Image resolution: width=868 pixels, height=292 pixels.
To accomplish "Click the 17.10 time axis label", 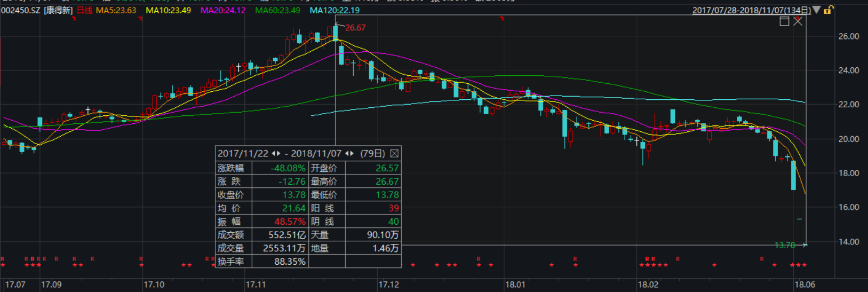I will (154, 285).
